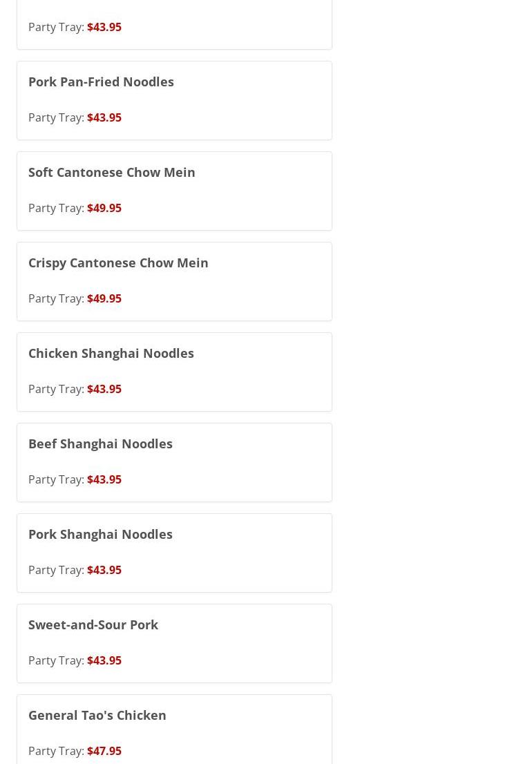Click the Party Tray label under Soft Cantonese Chow Mein

coord(56,208)
